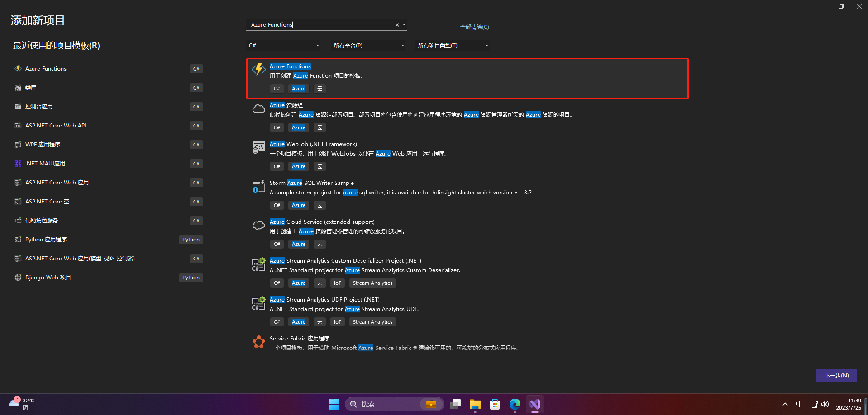Click the 下一步(N) button
The width and height of the screenshot is (868, 415).
(x=836, y=376)
